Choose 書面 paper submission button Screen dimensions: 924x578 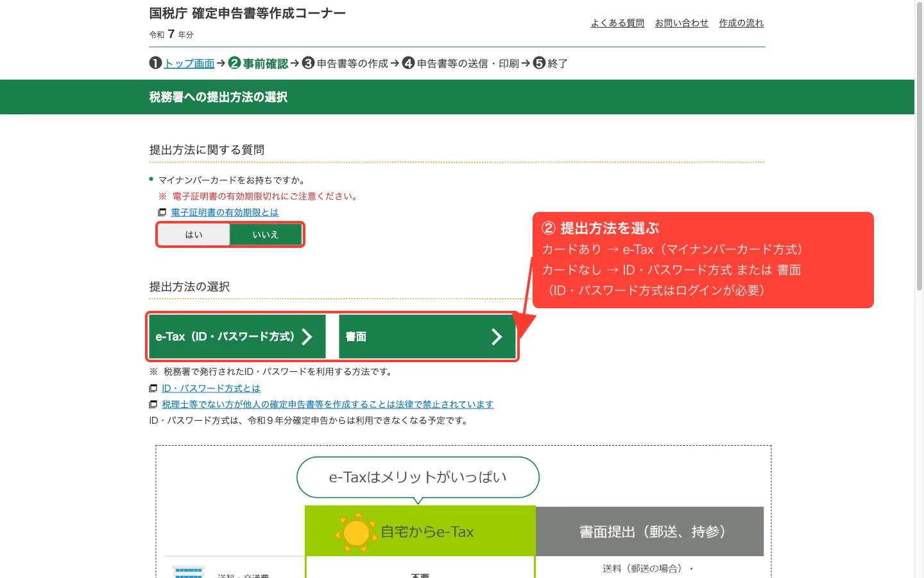pos(427,337)
